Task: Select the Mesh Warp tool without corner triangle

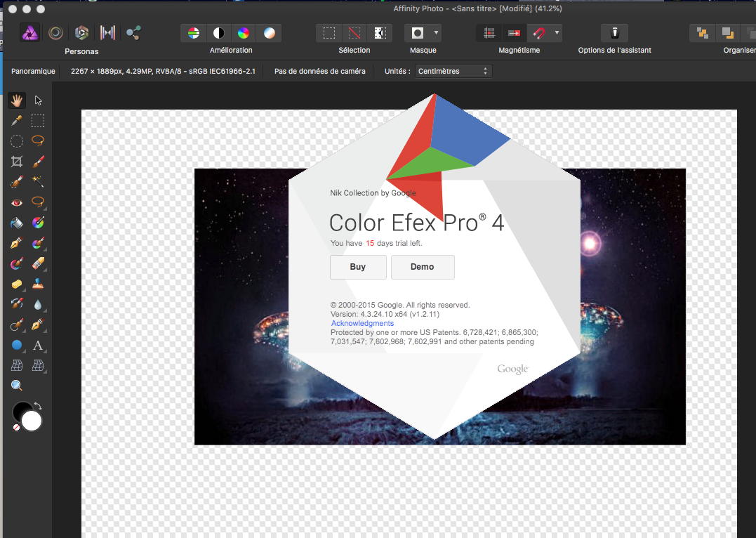Action: pyautogui.click(x=17, y=366)
